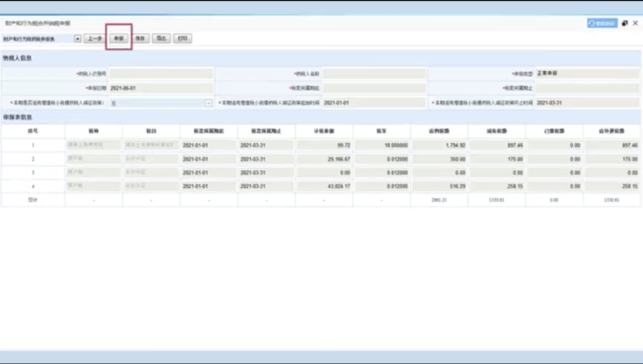Select the taxpayer identification number field

(161, 74)
